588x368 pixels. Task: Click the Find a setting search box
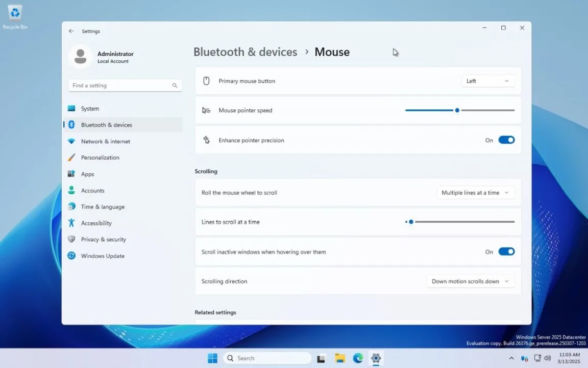125,85
